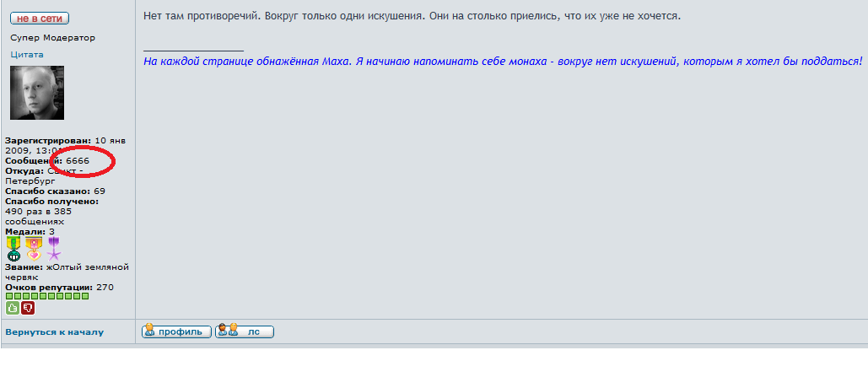Go back to top via 'Вернуться к началу'
Image resolution: width=868 pixels, height=388 pixels.
pos(55,332)
